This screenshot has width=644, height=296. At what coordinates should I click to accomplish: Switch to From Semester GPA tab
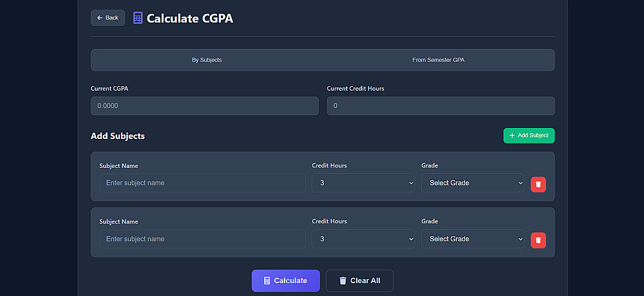439,60
